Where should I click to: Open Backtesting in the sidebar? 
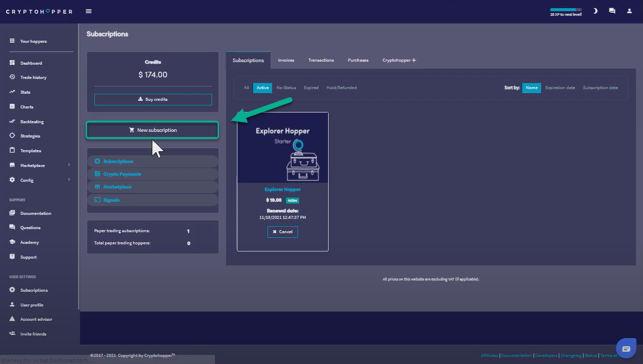click(32, 122)
